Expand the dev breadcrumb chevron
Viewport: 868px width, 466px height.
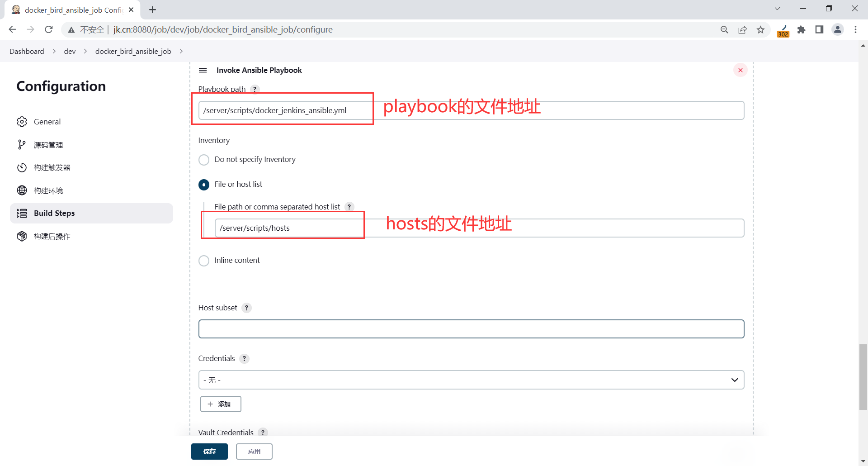(x=85, y=51)
